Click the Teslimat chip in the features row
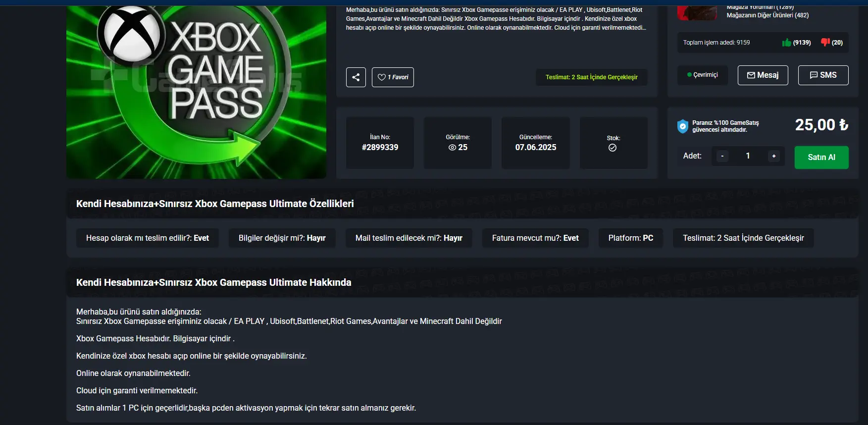This screenshot has width=868, height=425. click(743, 238)
